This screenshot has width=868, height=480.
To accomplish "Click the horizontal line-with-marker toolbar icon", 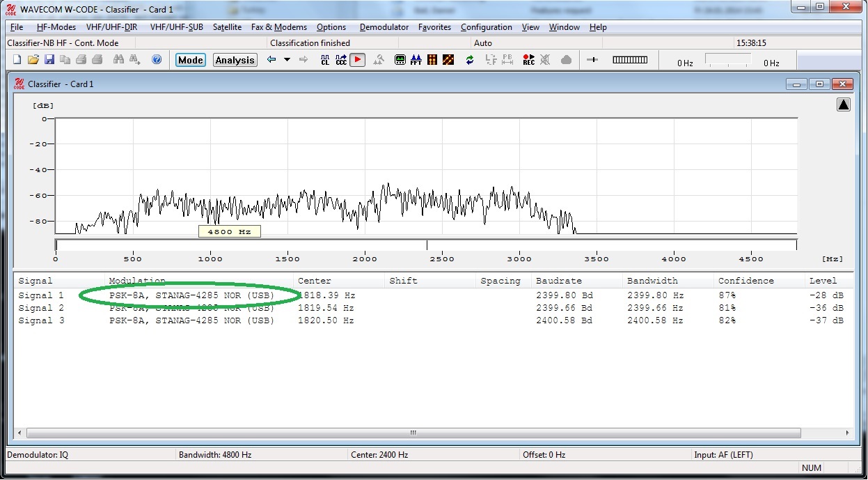I will (592, 60).
